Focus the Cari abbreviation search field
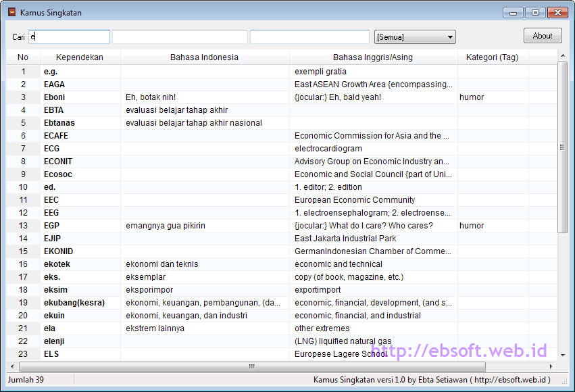The width and height of the screenshot is (575, 392). tap(70, 36)
